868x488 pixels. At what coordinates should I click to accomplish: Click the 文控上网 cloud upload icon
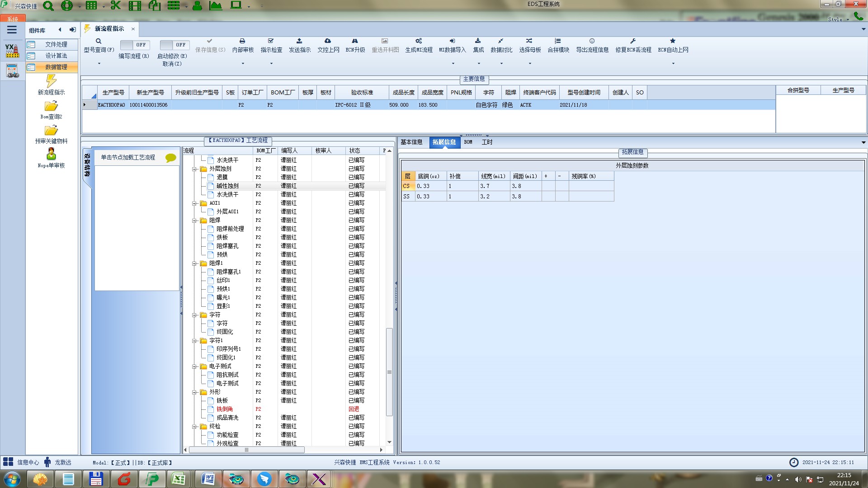pyautogui.click(x=328, y=41)
